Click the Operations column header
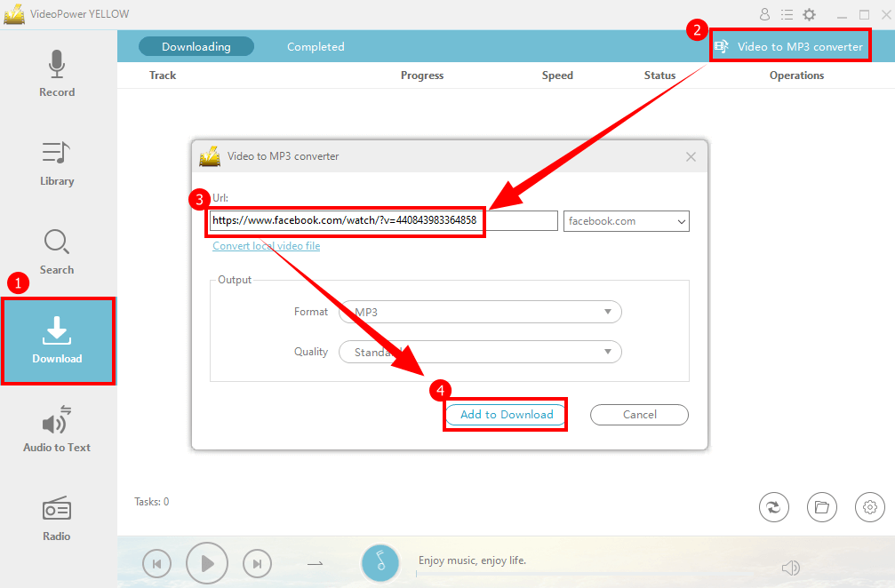This screenshot has width=895, height=588. [x=797, y=75]
